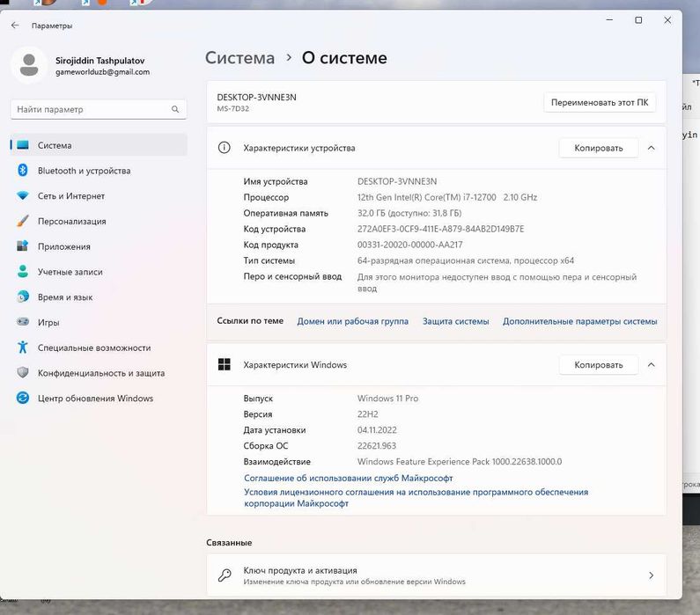700x615 pixels.
Task: Click the Игры gamepad icon
Action: (x=23, y=321)
